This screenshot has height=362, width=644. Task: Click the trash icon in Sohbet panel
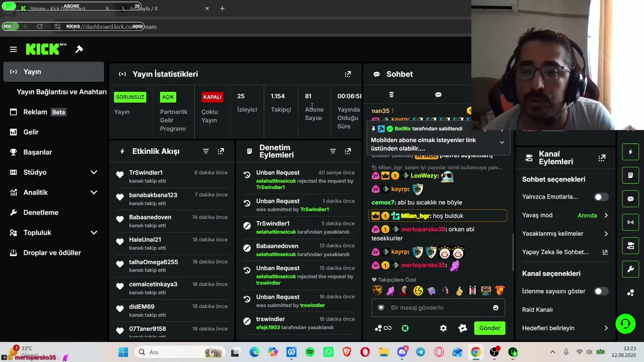tap(391, 95)
